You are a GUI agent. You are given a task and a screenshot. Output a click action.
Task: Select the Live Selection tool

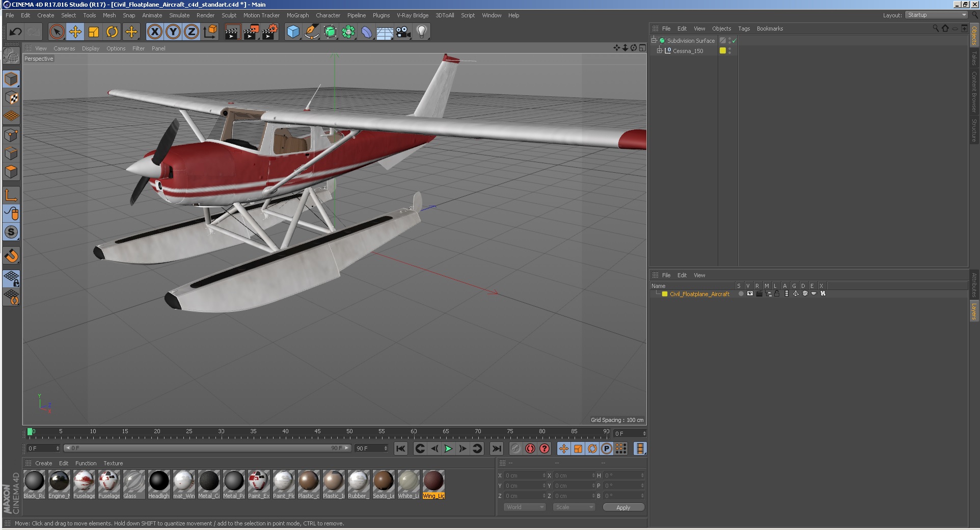57,32
